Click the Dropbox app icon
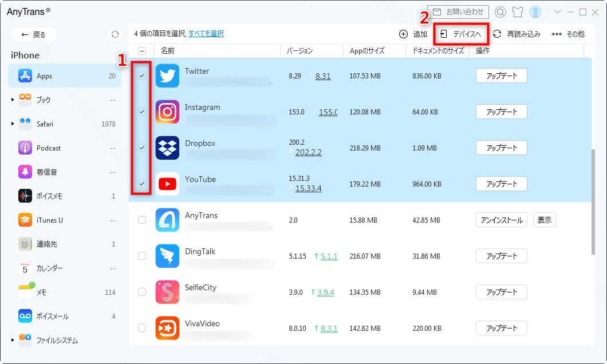The image size is (607, 364). point(167,148)
